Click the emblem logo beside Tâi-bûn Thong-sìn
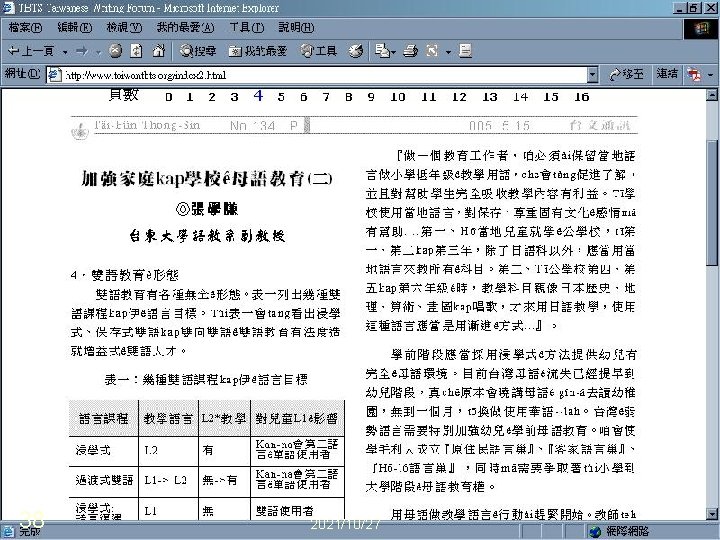Image resolution: width=720 pixels, height=540 pixels. tap(80, 130)
